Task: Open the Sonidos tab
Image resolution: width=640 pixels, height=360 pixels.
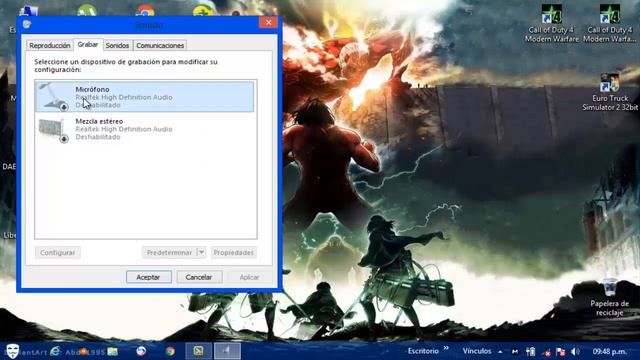Action: (117, 45)
